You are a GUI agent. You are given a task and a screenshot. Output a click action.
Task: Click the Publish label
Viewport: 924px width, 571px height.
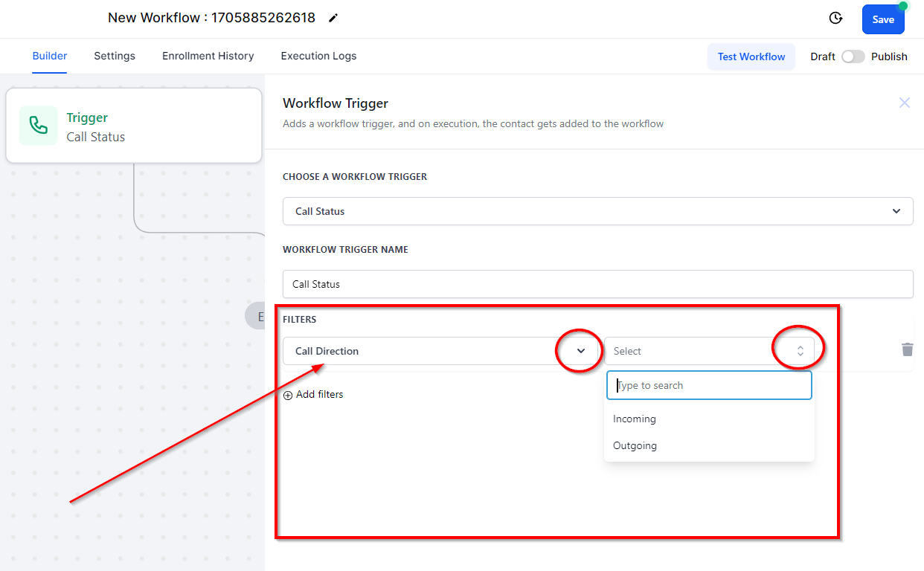(889, 57)
